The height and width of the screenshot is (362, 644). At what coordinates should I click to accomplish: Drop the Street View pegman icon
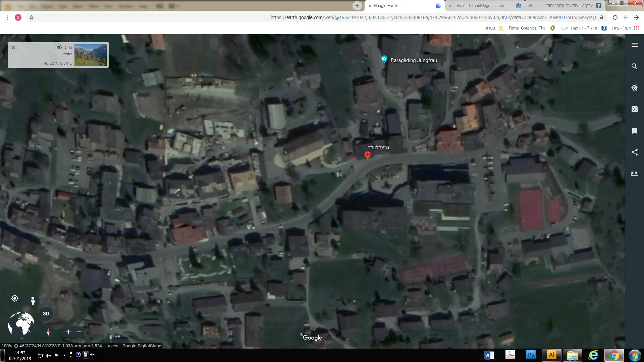click(33, 301)
